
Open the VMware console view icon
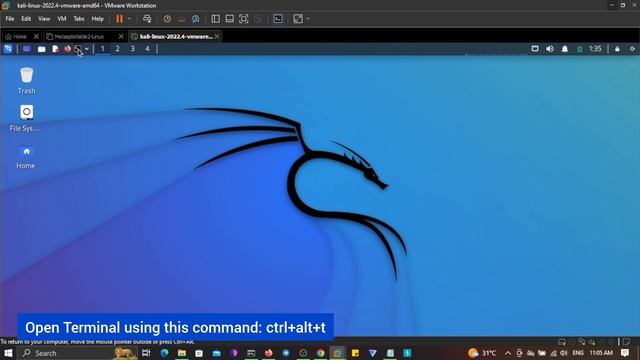point(278,19)
